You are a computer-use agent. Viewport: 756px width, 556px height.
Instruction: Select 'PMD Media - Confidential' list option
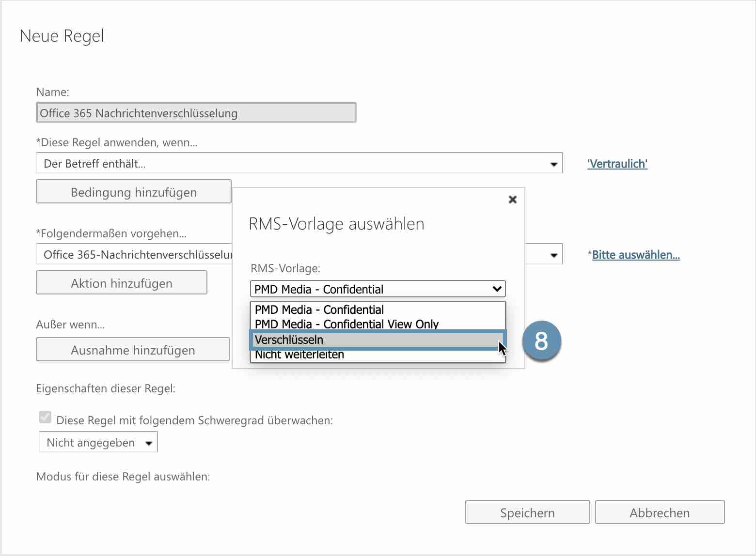coord(378,309)
